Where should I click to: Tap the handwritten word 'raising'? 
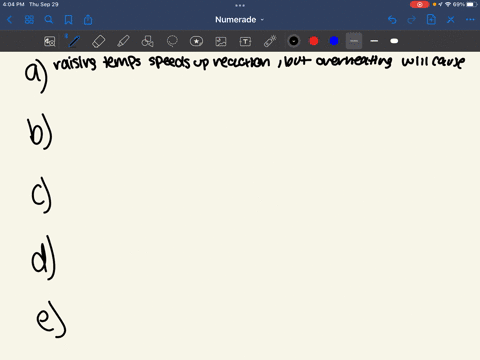pos(75,63)
